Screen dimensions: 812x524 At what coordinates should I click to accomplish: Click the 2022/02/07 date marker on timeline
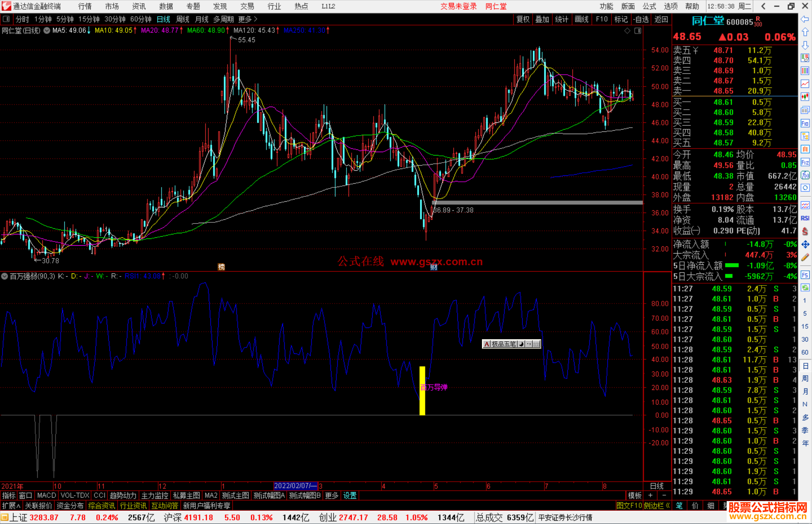pyautogui.click(x=295, y=486)
